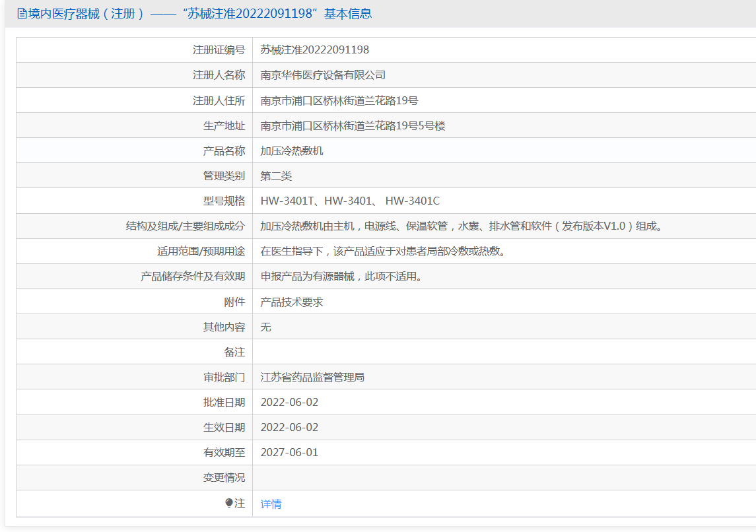Click the 有效期至 label

coord(224,453)
